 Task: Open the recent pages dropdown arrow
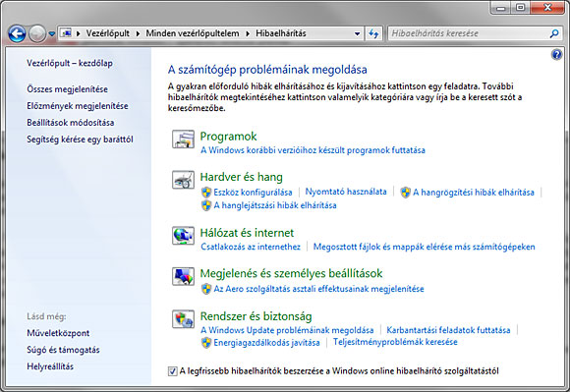tap(52, 34)
